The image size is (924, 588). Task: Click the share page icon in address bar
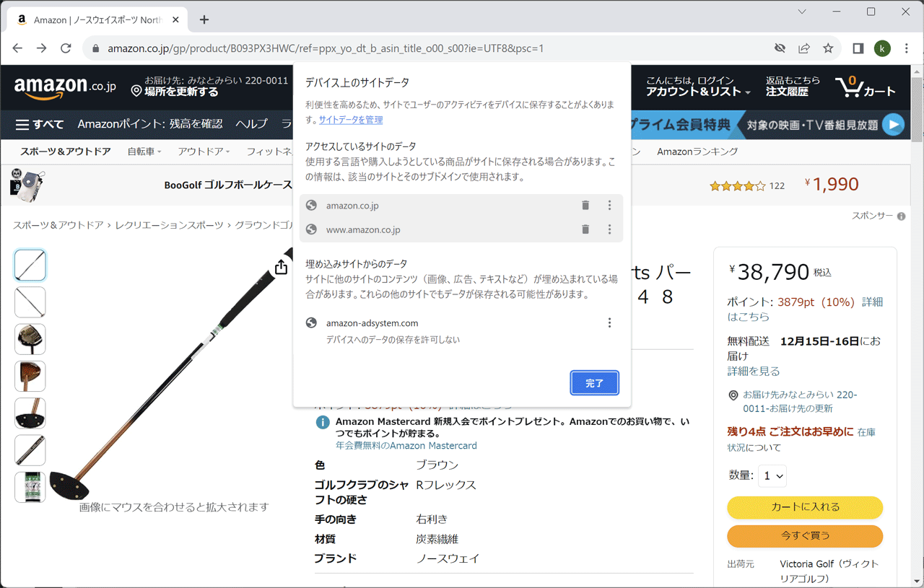pyautogui.click(x=803, y=48)
